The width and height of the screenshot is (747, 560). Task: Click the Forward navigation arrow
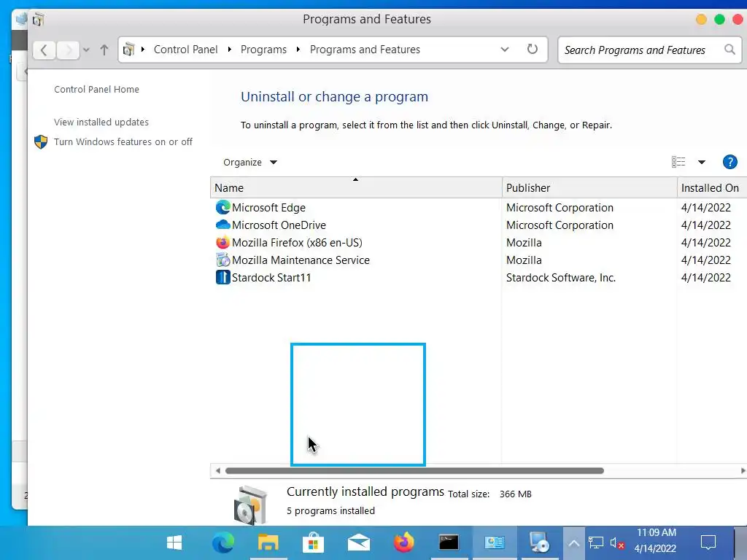pyautogui.click(x=68, y=50)
